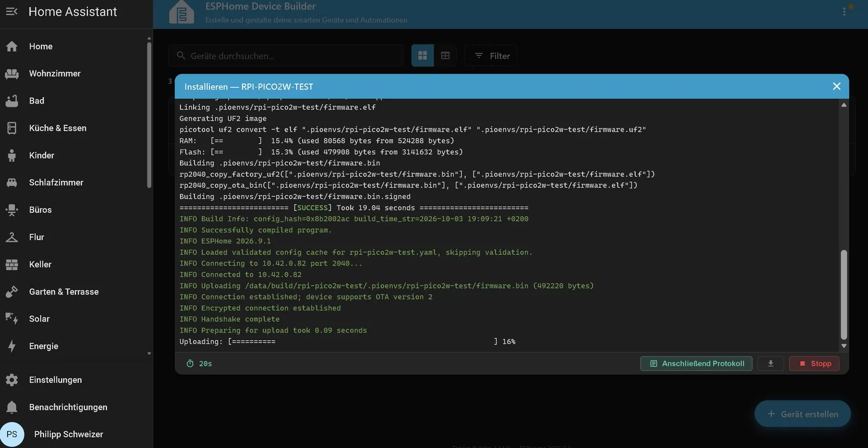Download the install log output

click(770, 363)
